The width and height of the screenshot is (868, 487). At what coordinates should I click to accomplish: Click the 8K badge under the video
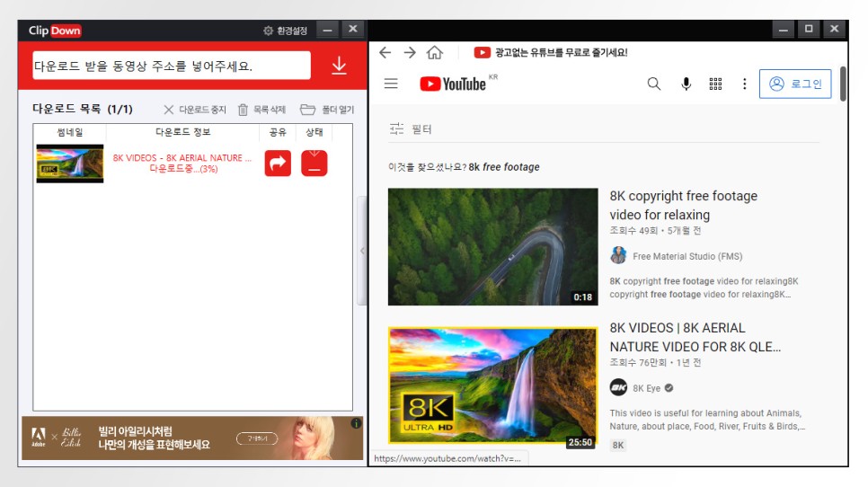click(x=618, y=445)
